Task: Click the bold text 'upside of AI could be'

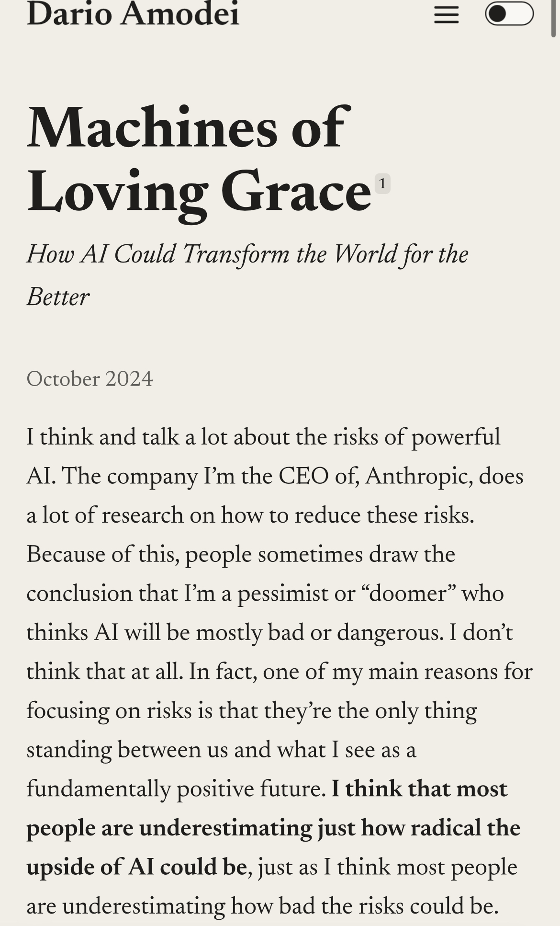Action: pos(137,867)
